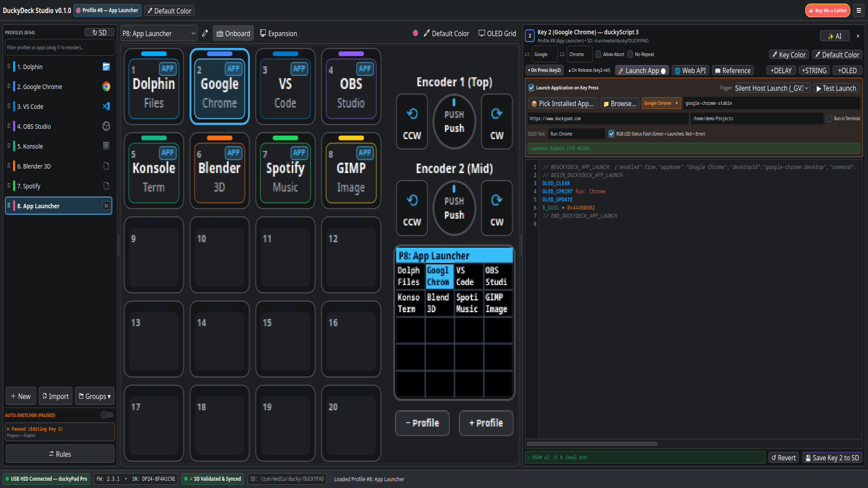This screenshot has height=488, width=868.
Task: Click Pick Installed App button
Action: pyautogui.click(x=562, y=103)
